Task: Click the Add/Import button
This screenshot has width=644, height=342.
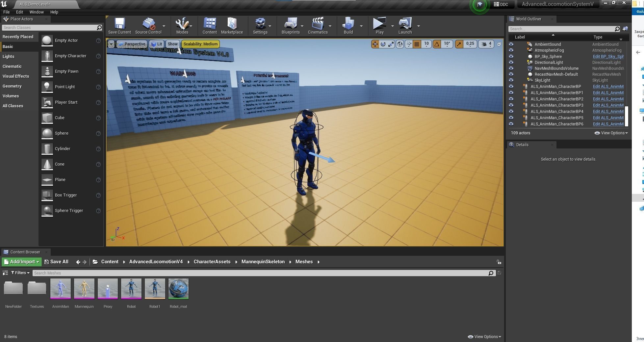Action: click(x=21, y=262)
